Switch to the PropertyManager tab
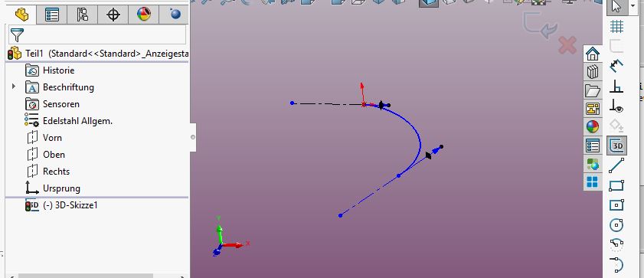The height and width of the screenshot is (278, 644). (52, 15)
